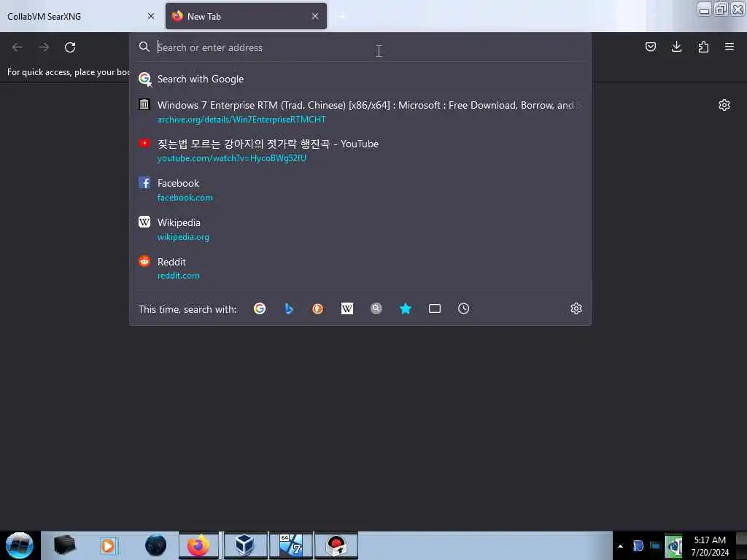Click the network tray icon
The width and height of the screenshot is (747, 560).
point(656,545)
